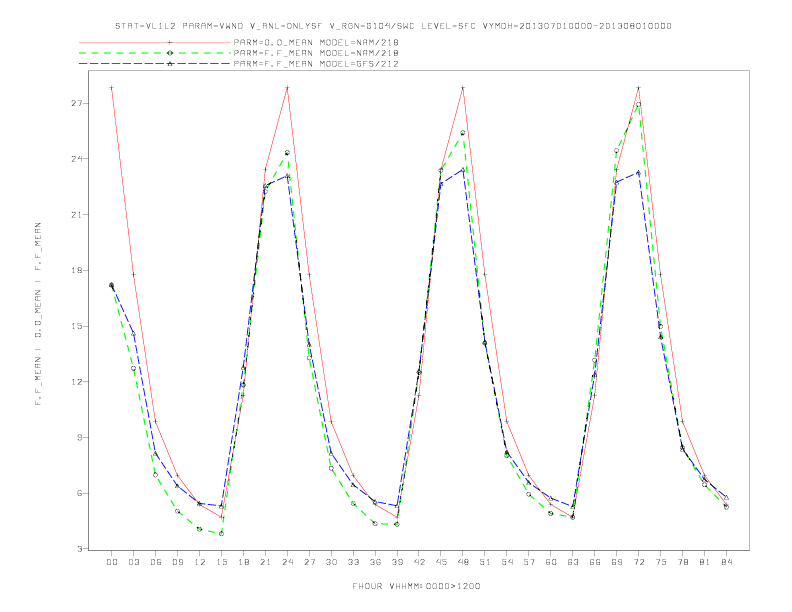Click x-axis forecast hour label 00
This screenshot has width=792, height=612.
[112, 562]
